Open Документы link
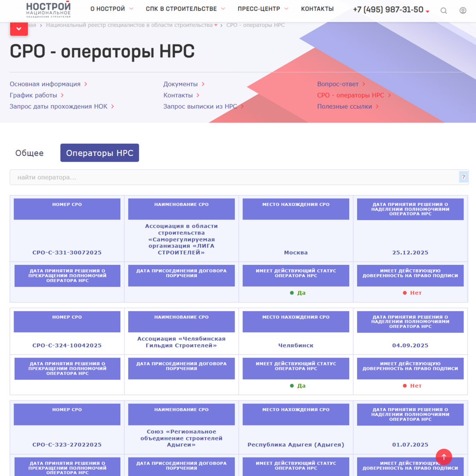The height and width of the screenshot is (476, 476). [x=181, y=84]
